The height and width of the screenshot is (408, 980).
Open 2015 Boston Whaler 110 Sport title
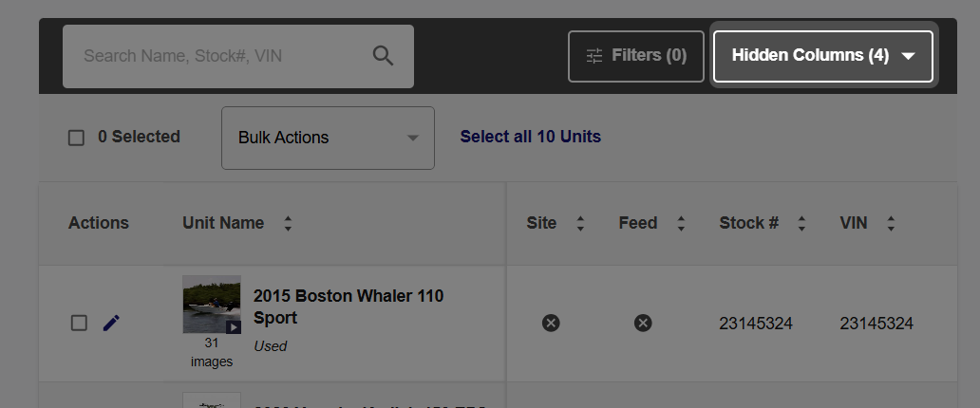pos(349,306)
